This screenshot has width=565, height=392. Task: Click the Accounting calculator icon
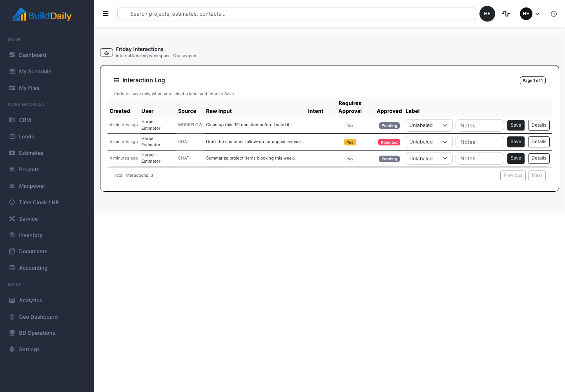point(12,268)
